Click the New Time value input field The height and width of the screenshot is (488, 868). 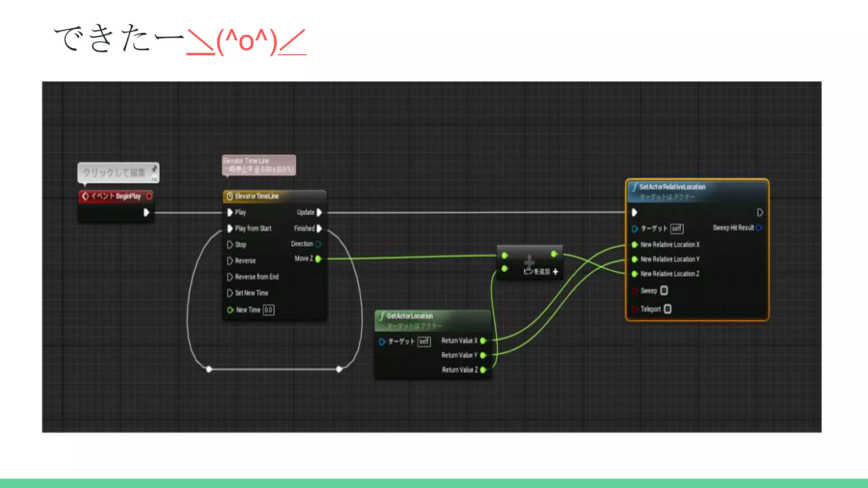(x=268, y=310)
